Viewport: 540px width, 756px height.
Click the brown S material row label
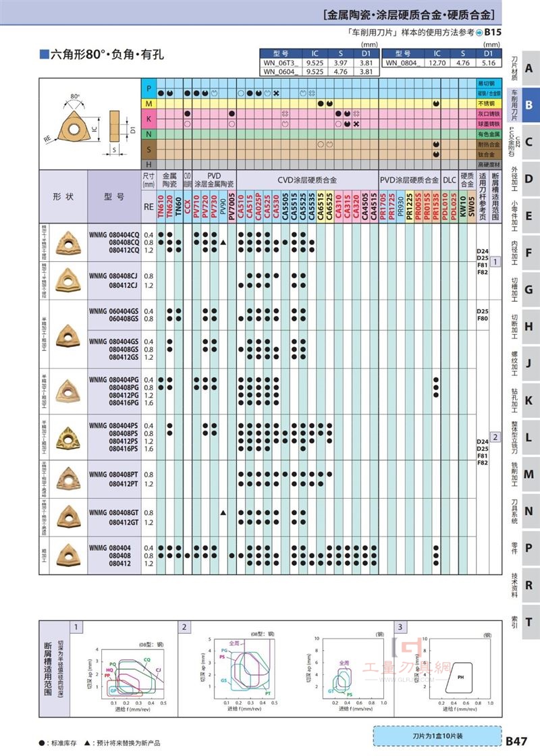pos(148,149)
